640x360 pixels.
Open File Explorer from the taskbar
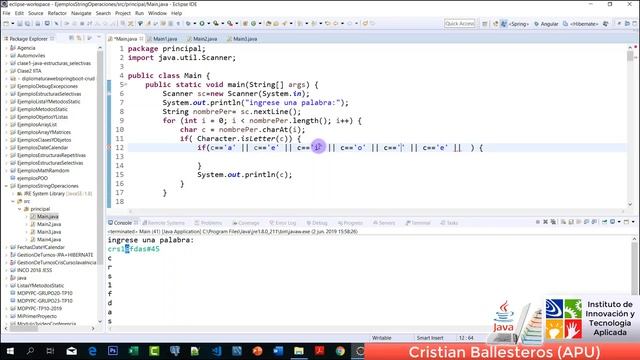click(299, 351)
